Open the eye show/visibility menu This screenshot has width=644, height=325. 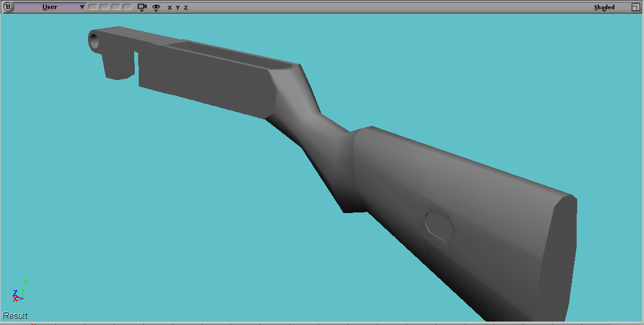[x=156, y=7]
